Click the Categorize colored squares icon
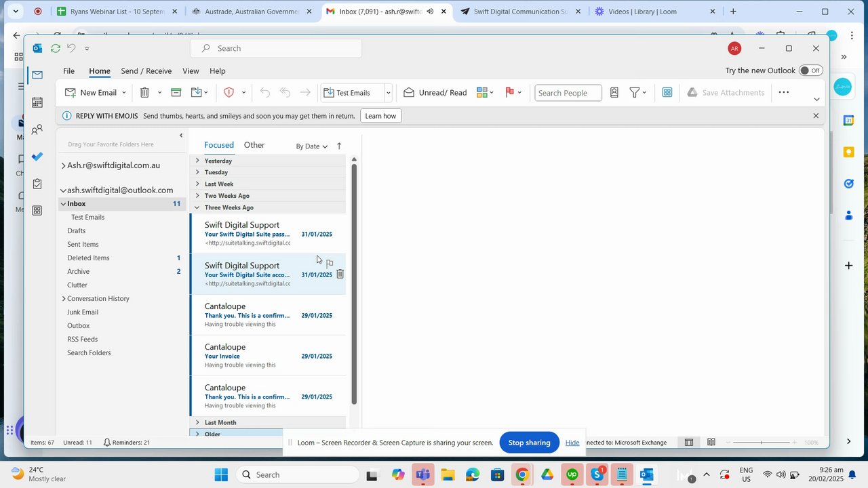The width and height of the screenshot is (868, 488). (482, 93)
